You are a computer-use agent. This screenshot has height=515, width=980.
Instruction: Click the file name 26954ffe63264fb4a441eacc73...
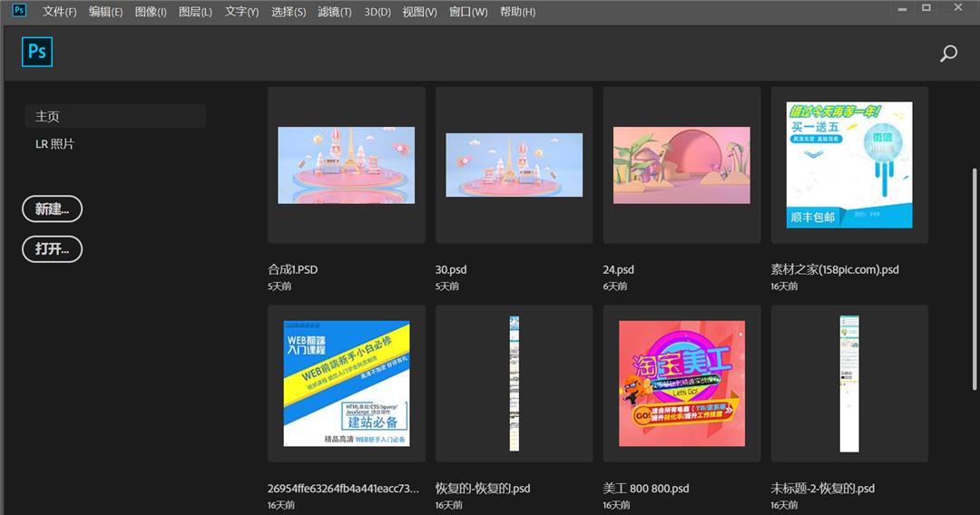coord(343,488)
